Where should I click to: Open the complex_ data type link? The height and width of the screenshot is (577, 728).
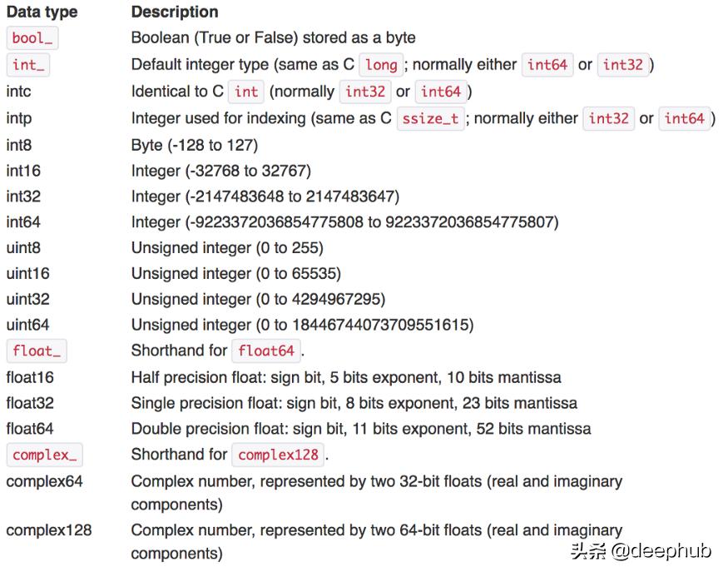(44, 455)
